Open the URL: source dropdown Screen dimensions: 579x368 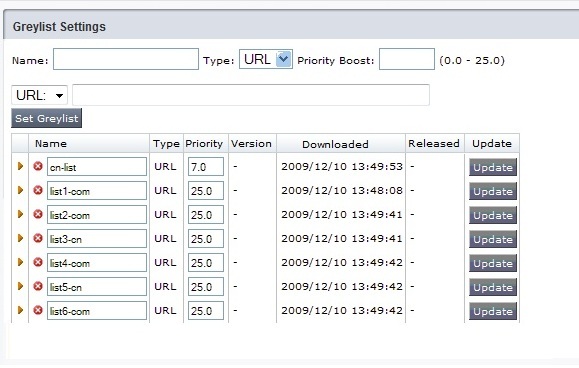pyautogui.click(x=40, y=96)
